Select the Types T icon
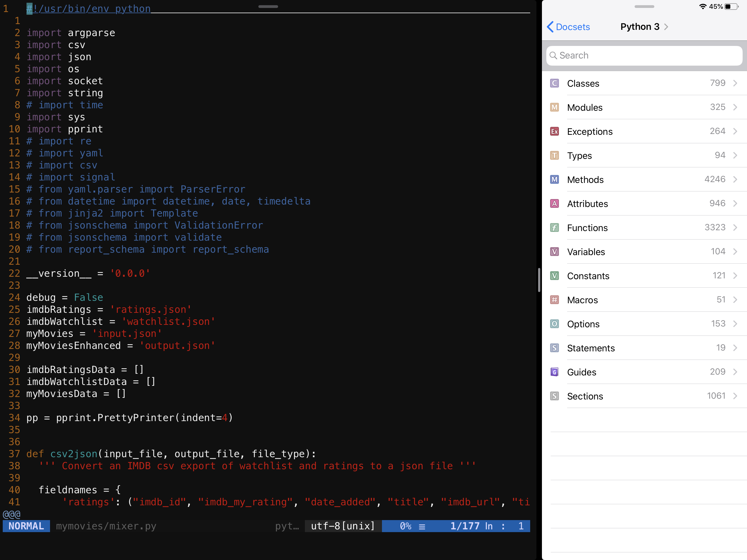The height and width of the screenshot is (560, 747). [554, 155]
